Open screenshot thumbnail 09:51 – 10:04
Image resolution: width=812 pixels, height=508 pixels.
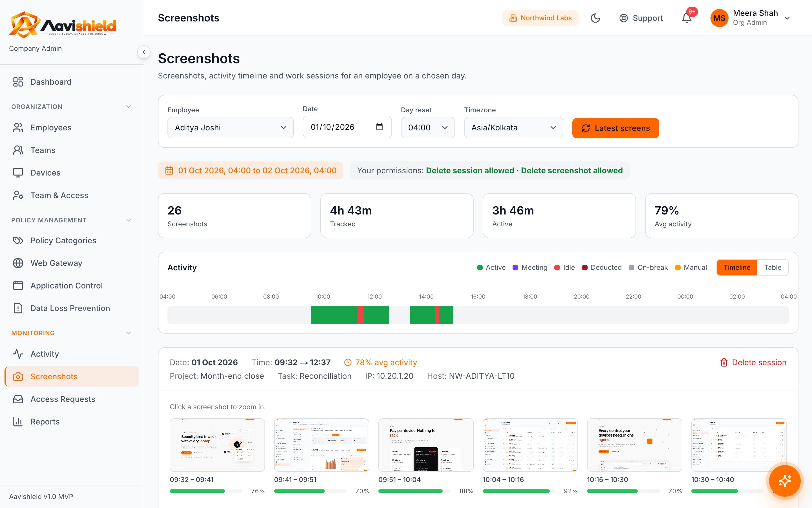(426, 445)
